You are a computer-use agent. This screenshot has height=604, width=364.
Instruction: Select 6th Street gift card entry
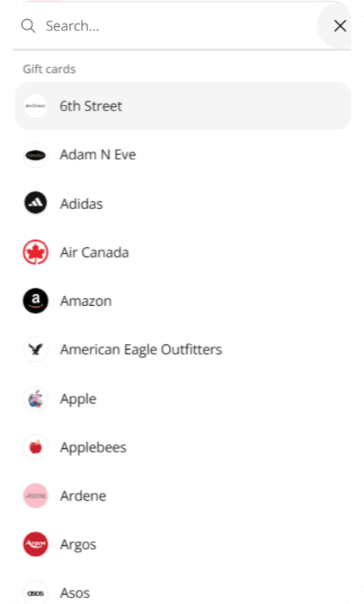(183, 106)
